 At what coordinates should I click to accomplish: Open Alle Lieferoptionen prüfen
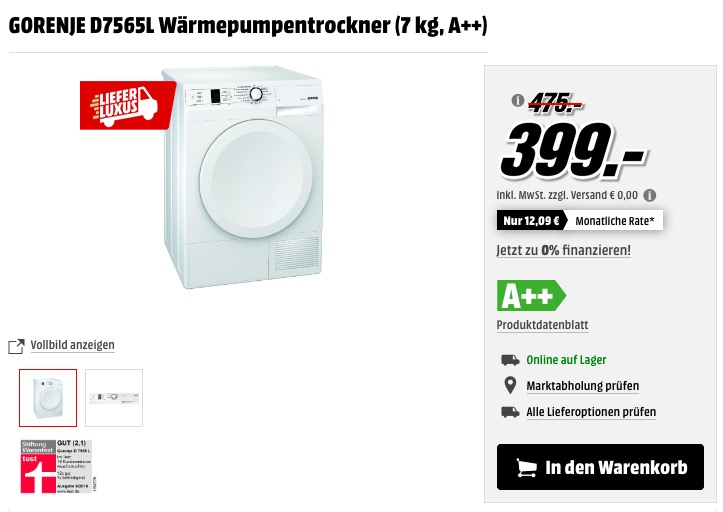pyautogui.click(x=591, y=412)
